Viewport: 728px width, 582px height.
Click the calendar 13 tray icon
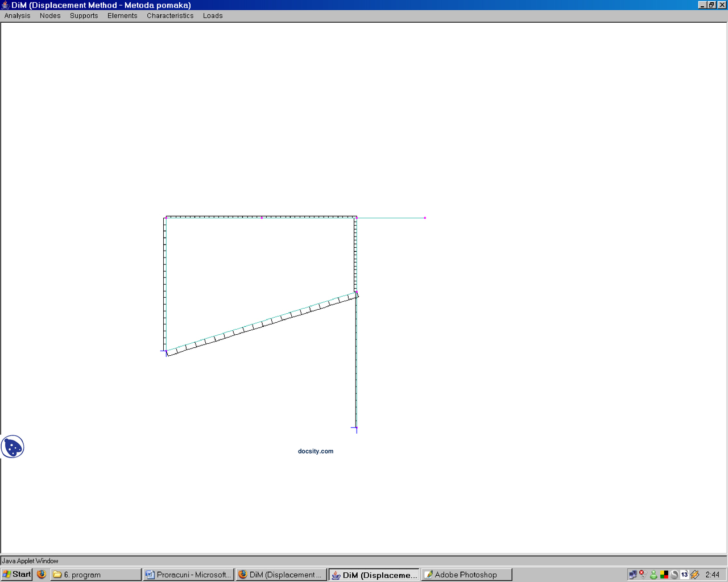coord(684,575)
